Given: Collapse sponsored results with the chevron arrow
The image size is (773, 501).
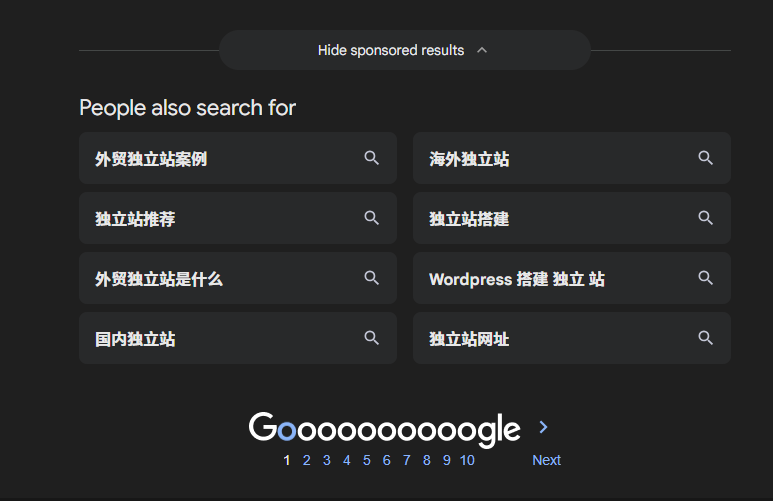Looking at the screenshot, I should coord(482,50).
